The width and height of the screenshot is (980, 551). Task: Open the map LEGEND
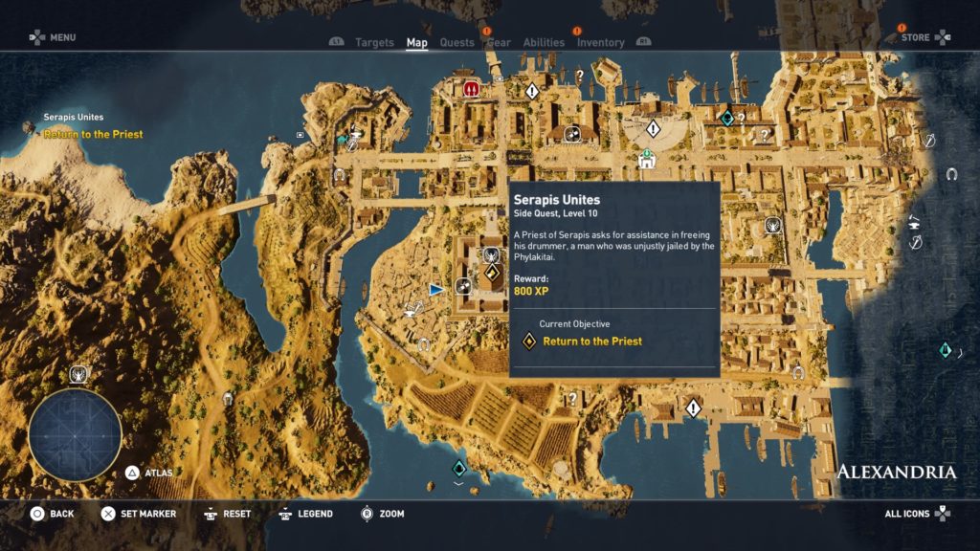point(305,514)
